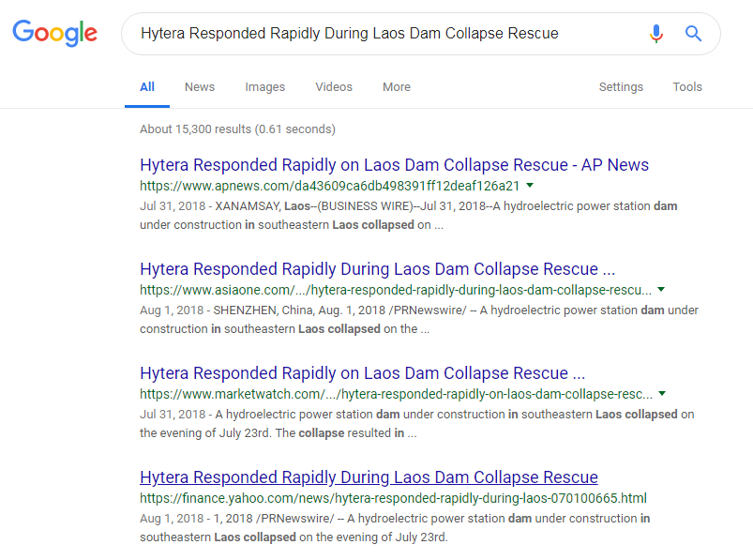753x560 pixels.
Task: Open the Settings menu
Action: (x=621, y=87)
